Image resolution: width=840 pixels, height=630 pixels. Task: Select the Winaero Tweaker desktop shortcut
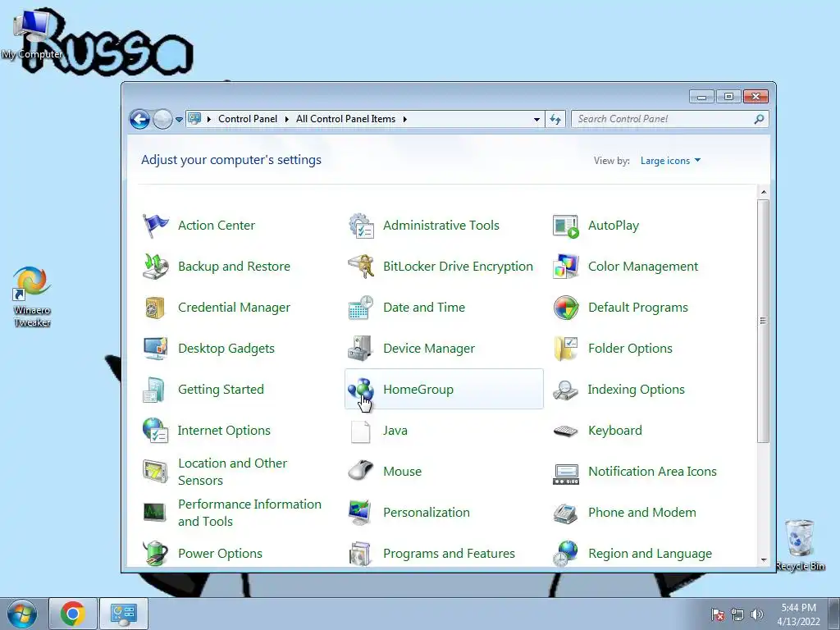click(x=32, y=297)
